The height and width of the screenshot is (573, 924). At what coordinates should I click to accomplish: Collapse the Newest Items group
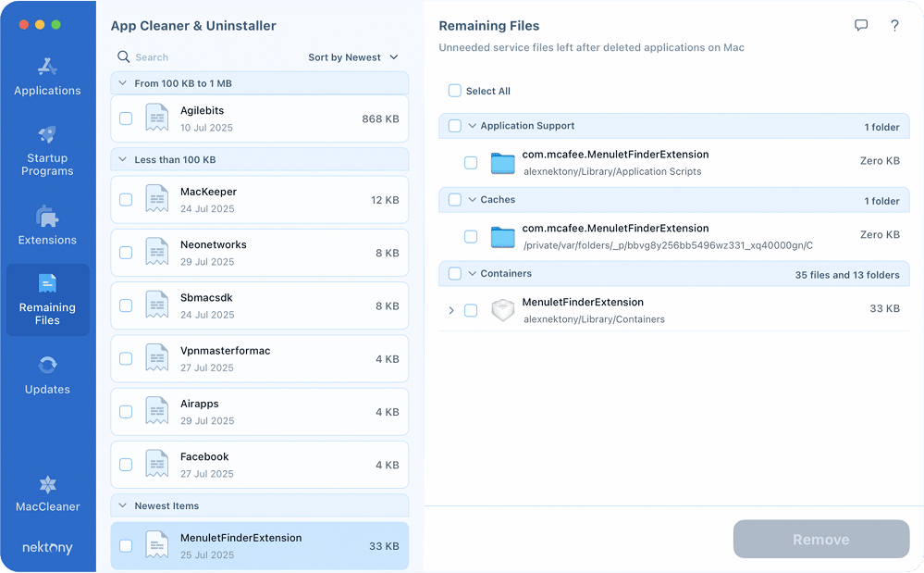tap(123, 505)
